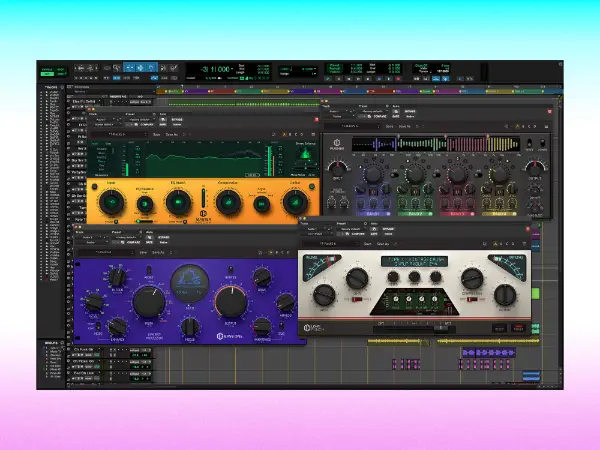Open the track selector in the dark plug-in header
This screenshot has width=600, height=450.
(x=337, y=113)
